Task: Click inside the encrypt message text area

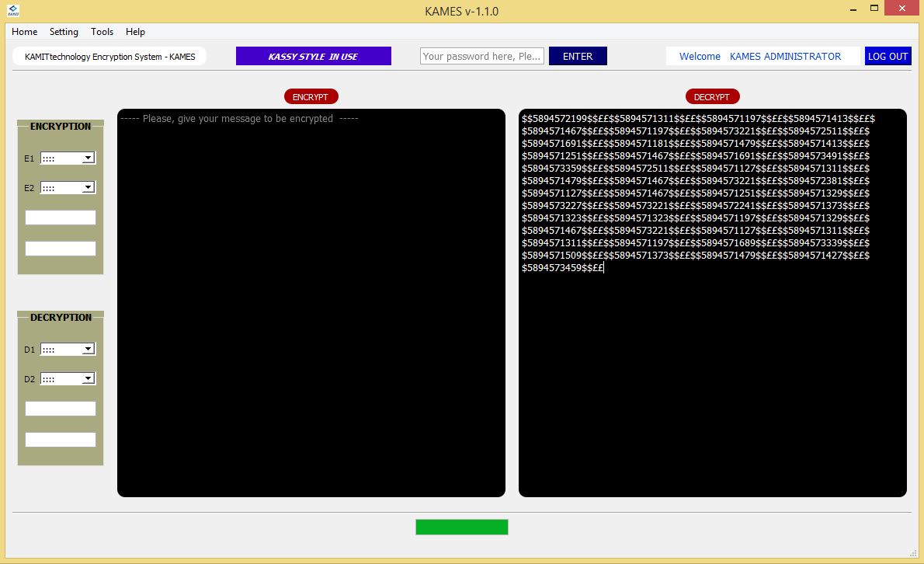Action: pos(311,303)
